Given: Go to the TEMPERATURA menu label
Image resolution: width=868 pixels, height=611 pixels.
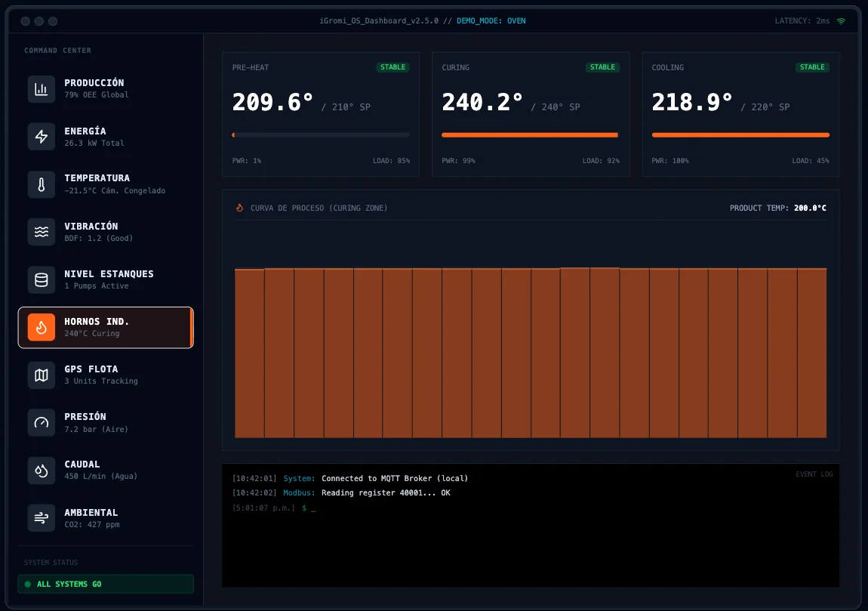Looking at the screenshot, I should point(97,177).
